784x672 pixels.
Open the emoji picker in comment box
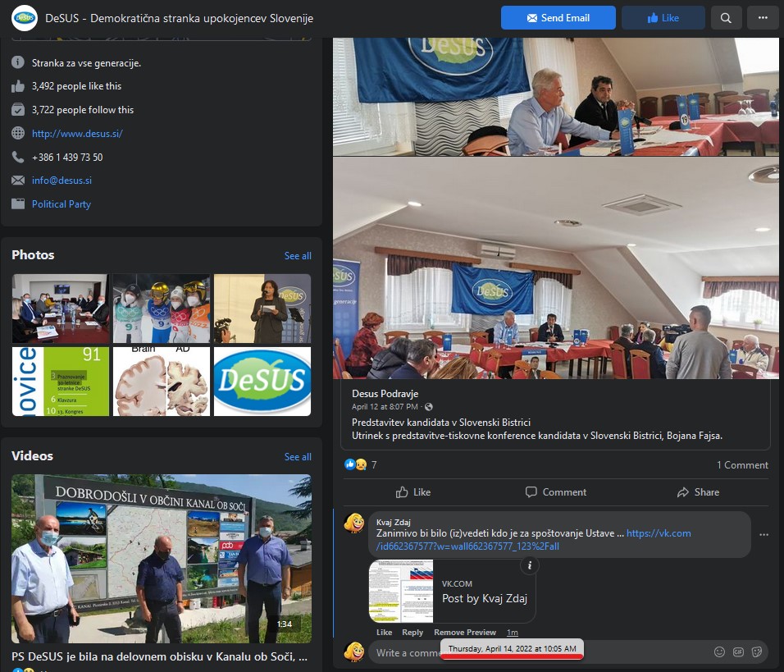(719, 652)
